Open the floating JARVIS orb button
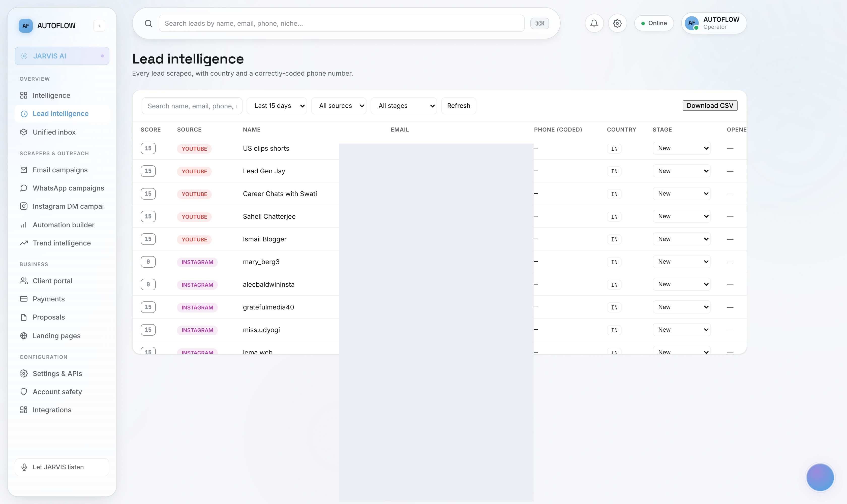Viewport: 847px width, 504px height. [820, 477]
